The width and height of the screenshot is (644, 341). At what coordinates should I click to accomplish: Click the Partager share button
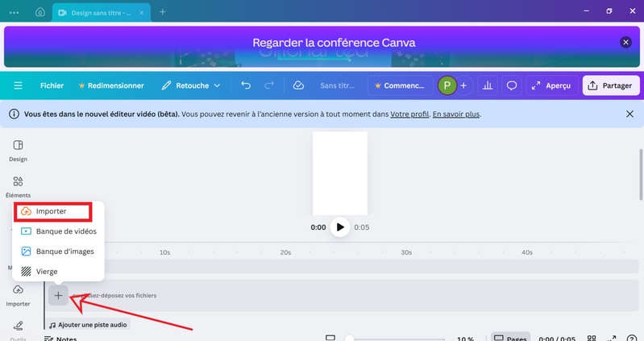(x=611, y=85)
